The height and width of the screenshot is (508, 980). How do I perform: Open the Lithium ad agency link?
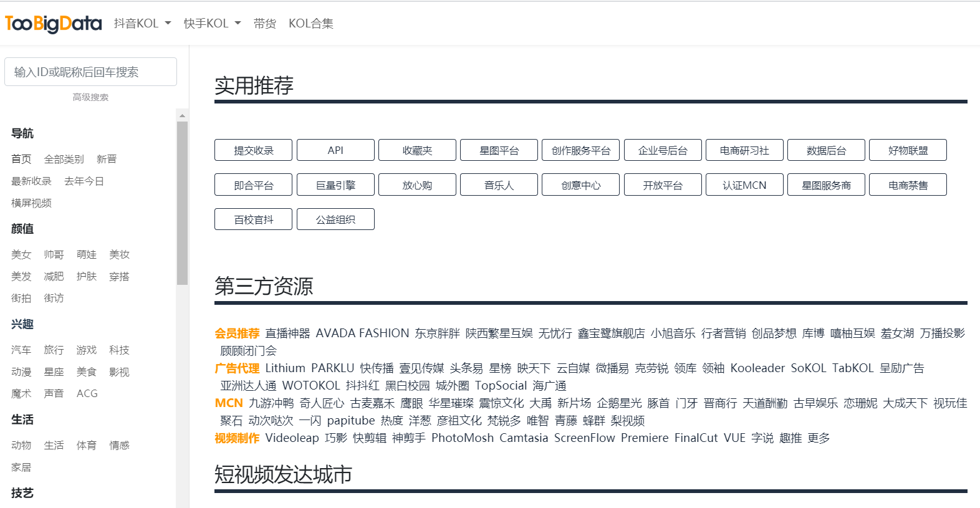pos(285,368)
